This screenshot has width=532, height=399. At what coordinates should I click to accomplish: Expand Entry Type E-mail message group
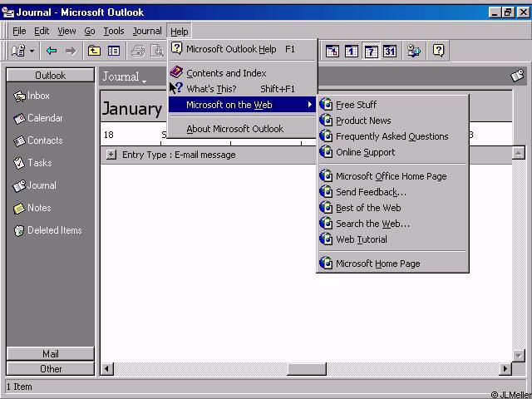click(111, 155)
